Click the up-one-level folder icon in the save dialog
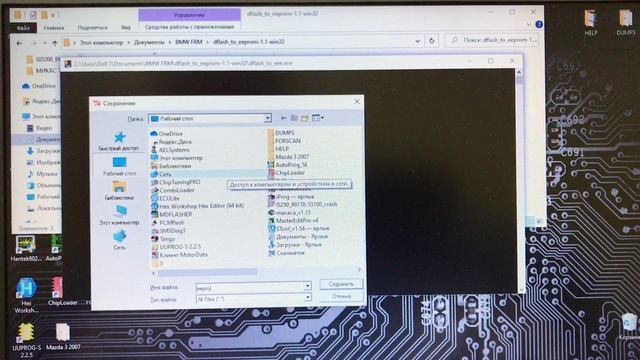This screenshot has height=360, width=640. [x=294, y=118]
